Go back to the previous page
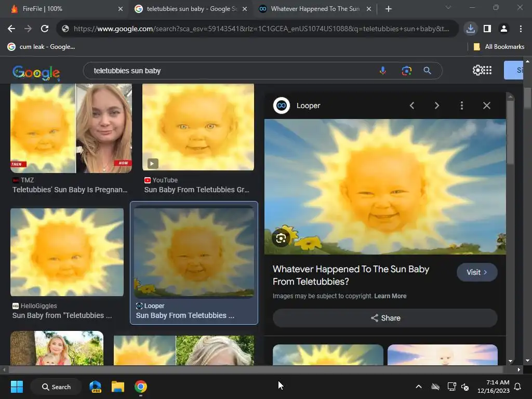The width and height of the screenshot is (532, 399). pos(11,29)
